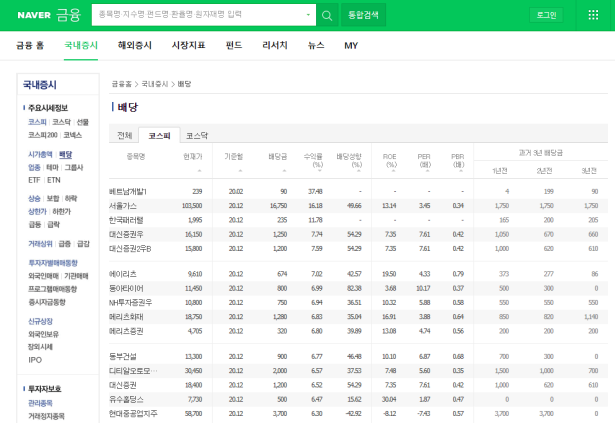
Task: Open sidebar 선물 link
Action: tap(82, 122)
